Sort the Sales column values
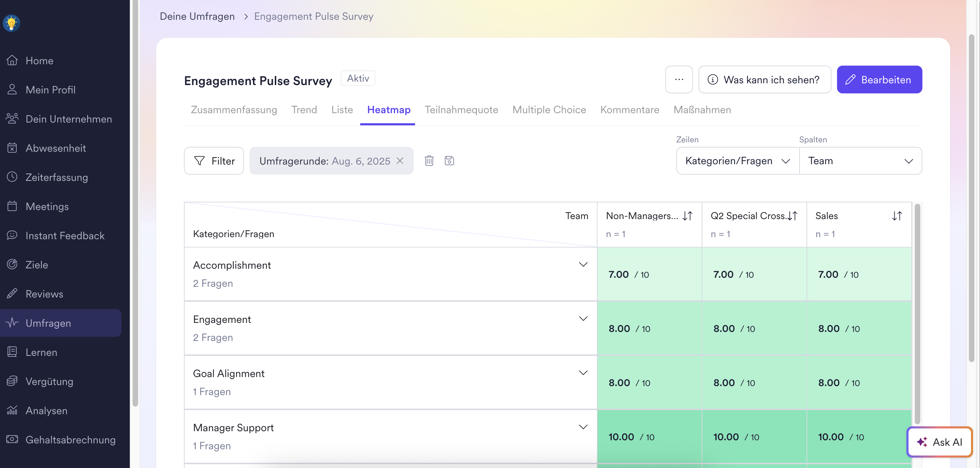980x468 pixels. [897, 216]
